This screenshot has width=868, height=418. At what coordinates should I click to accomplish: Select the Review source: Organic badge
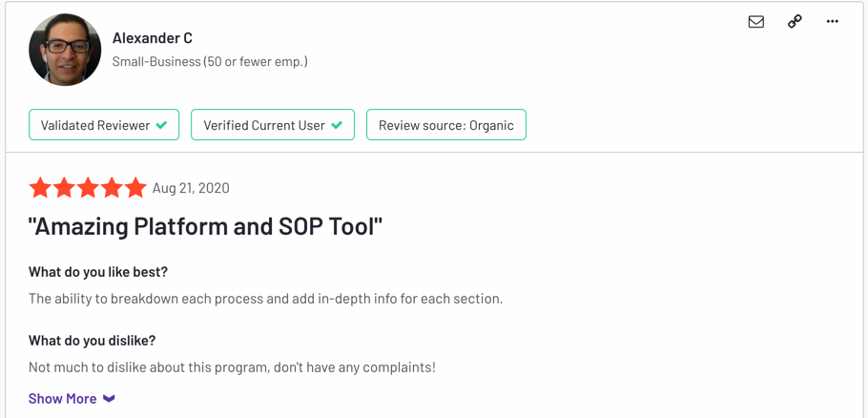click(446, 125)
